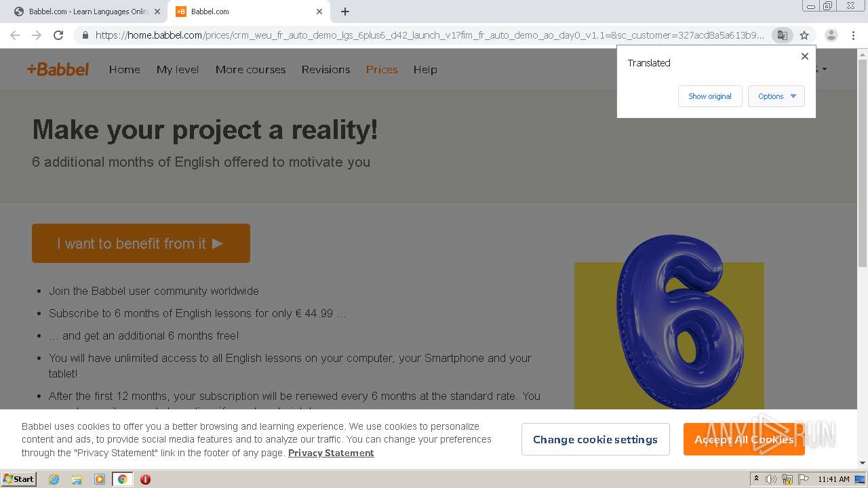Click the browser forward arrow

click(37, 35)
